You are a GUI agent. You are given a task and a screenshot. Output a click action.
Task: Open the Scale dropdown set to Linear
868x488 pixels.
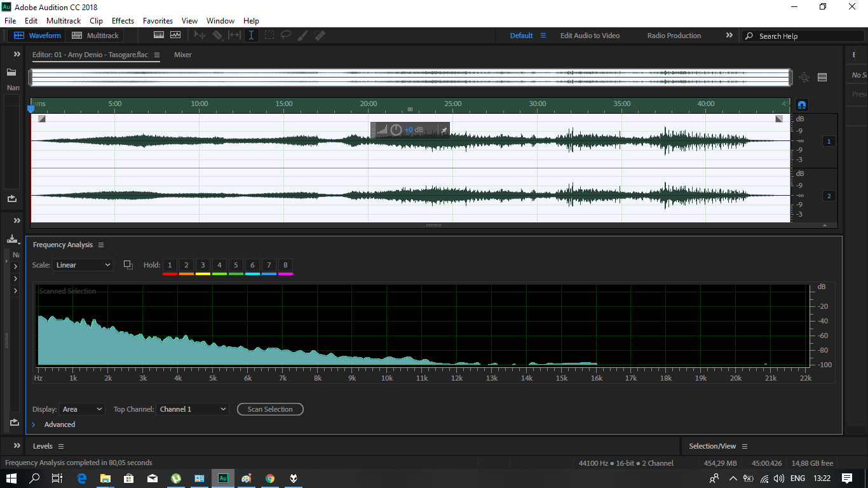pyautogui.click(x=83, y=265)
